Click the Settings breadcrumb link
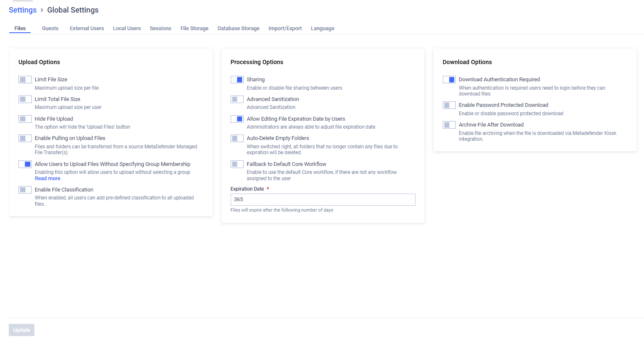This screenshot has width=644, height=344. click(23, 10)
